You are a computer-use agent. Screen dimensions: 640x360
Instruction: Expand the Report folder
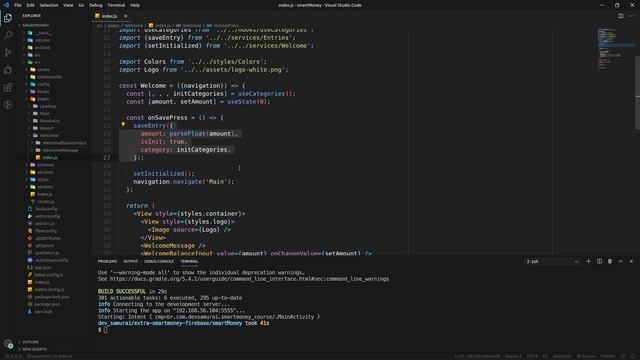(47, 128)
